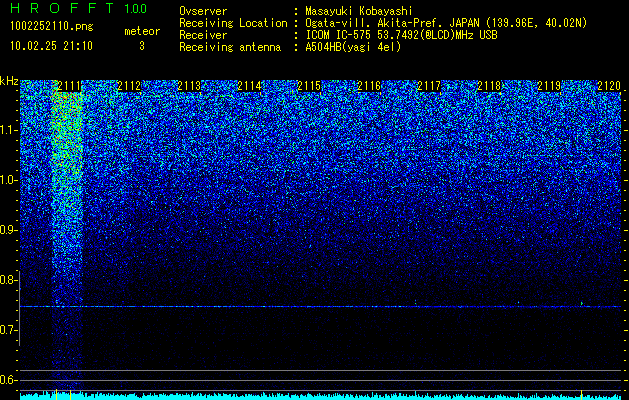This screenshot has width=629, height=400.
Task: Click the 2120 time marker
Action: 609,86
